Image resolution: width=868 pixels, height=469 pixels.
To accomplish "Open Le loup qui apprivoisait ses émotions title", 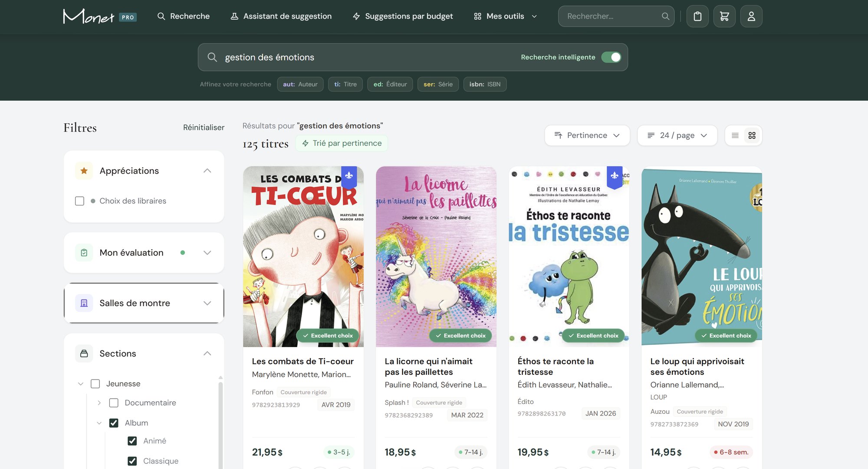I will (x=697, y=367).
